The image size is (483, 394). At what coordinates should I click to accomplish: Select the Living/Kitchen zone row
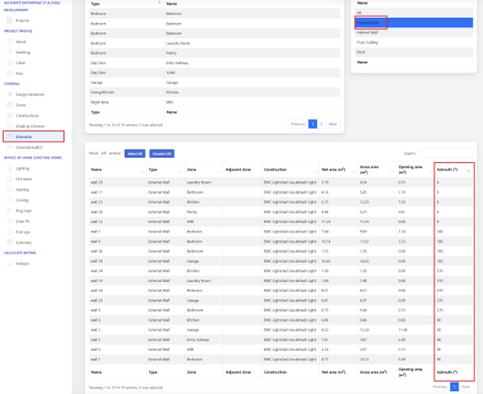(x=214, y=92)
